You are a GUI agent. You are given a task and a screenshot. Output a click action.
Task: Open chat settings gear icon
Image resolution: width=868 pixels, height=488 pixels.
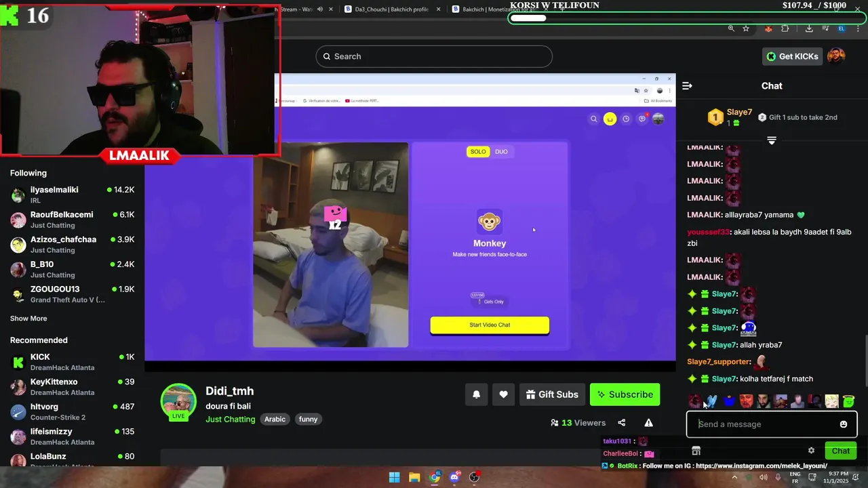coord(811,451)
